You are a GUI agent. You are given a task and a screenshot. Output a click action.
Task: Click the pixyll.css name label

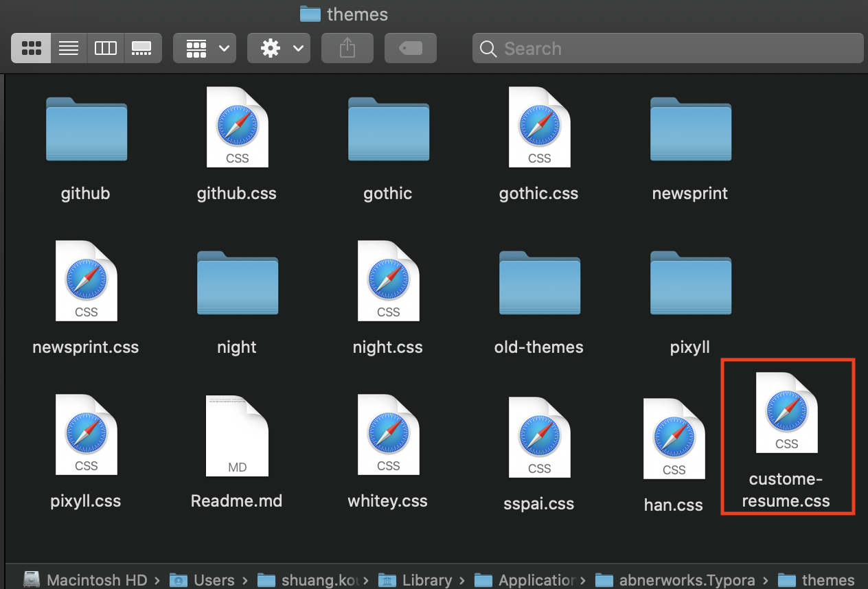click(x=86, y=501)
